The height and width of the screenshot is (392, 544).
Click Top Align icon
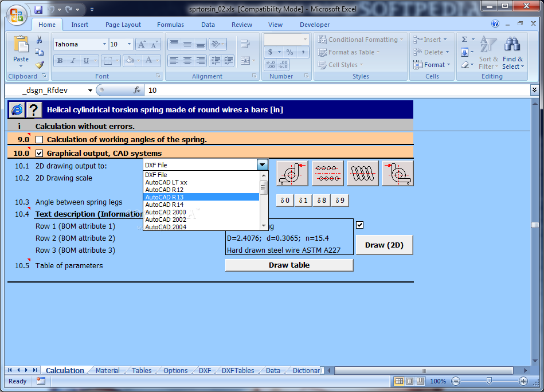click(174, 44)
